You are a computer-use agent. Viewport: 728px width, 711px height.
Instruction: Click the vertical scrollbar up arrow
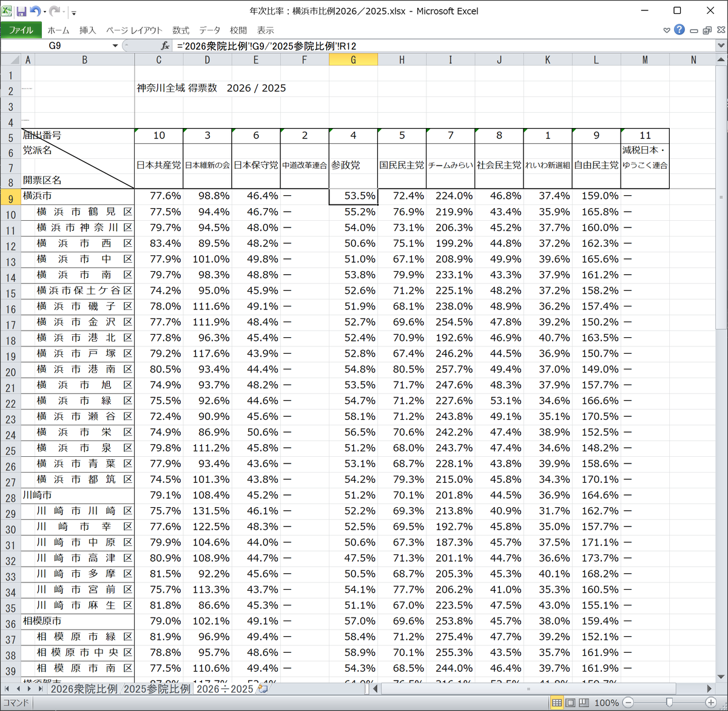721,59
